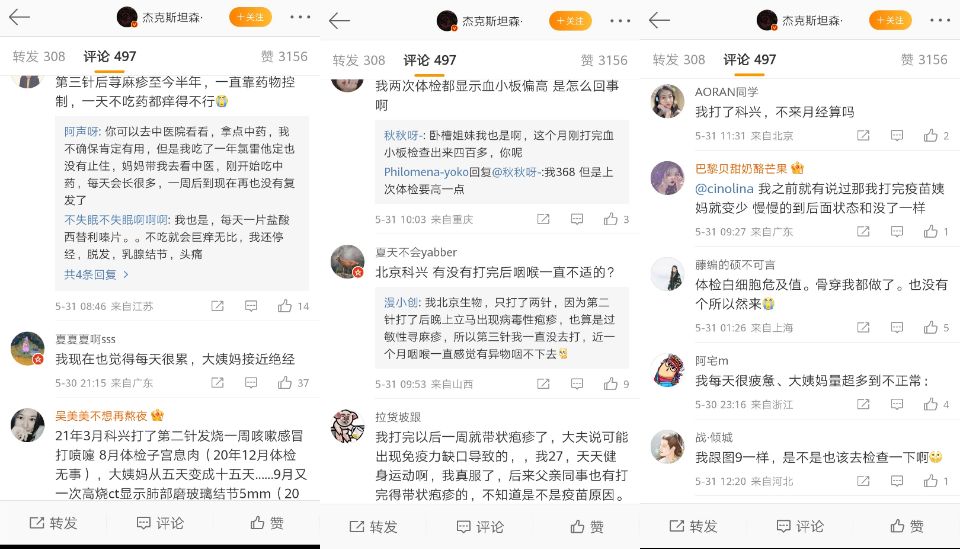Follow 杰克斯坦森 with the +关注 button in the middle panel

point(570,21)
